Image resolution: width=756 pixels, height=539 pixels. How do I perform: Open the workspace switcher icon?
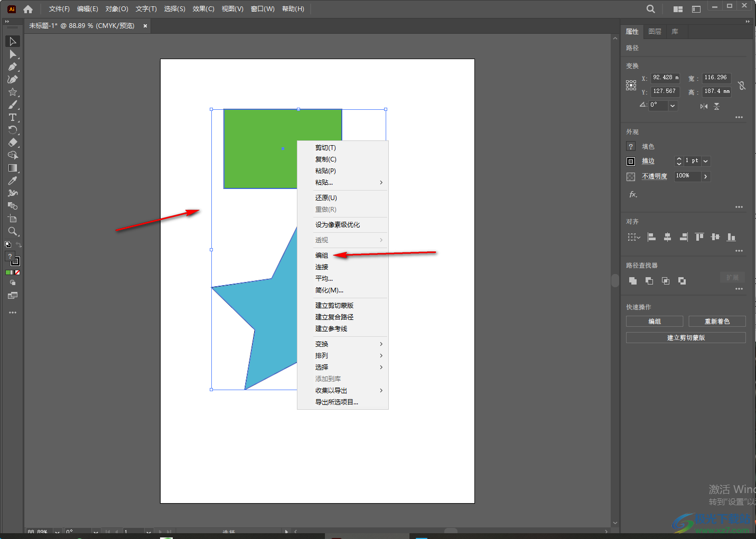(696, 9)
